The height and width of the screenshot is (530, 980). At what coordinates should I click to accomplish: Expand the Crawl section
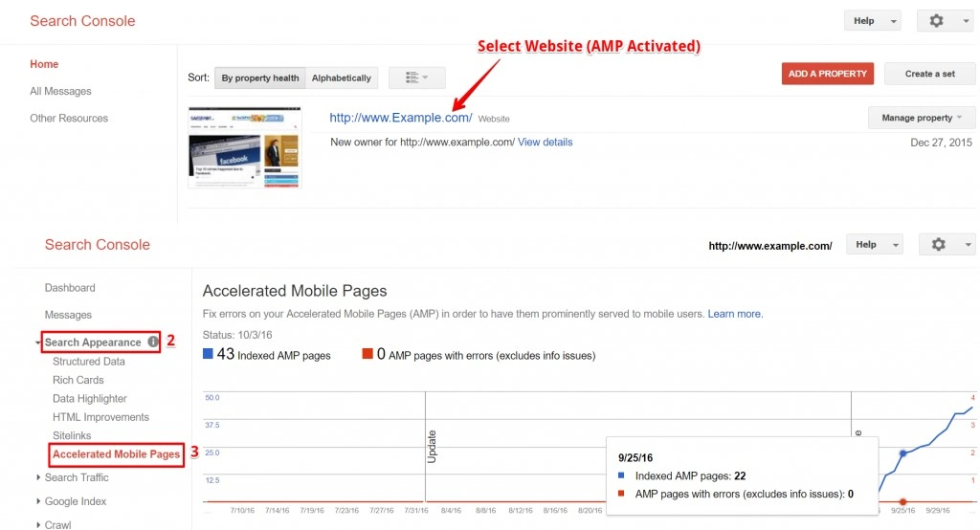57,524
